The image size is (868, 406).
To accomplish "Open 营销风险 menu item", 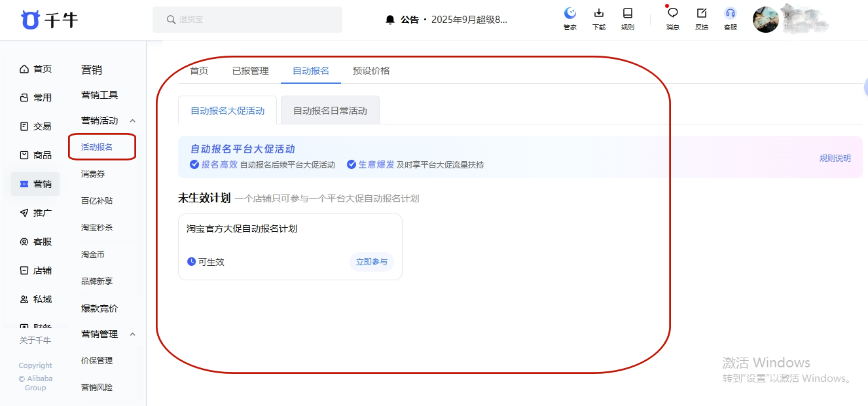I will [97, 387].
